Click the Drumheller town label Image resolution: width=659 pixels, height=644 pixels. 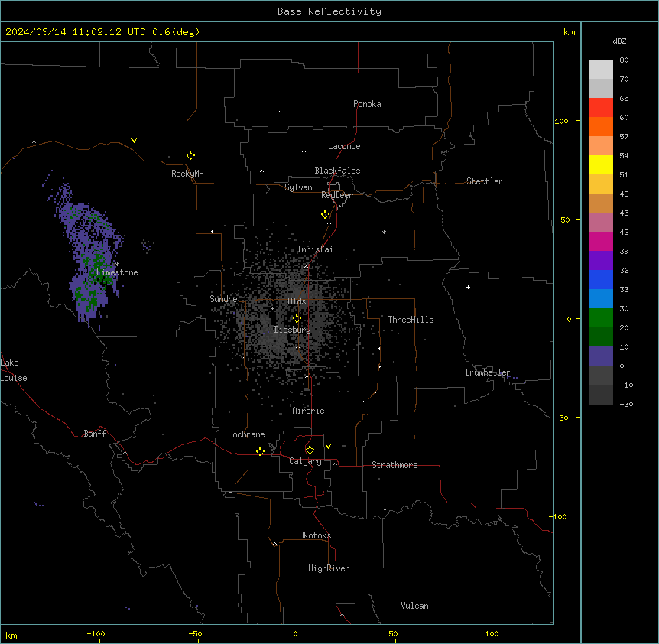coord(488,372)
